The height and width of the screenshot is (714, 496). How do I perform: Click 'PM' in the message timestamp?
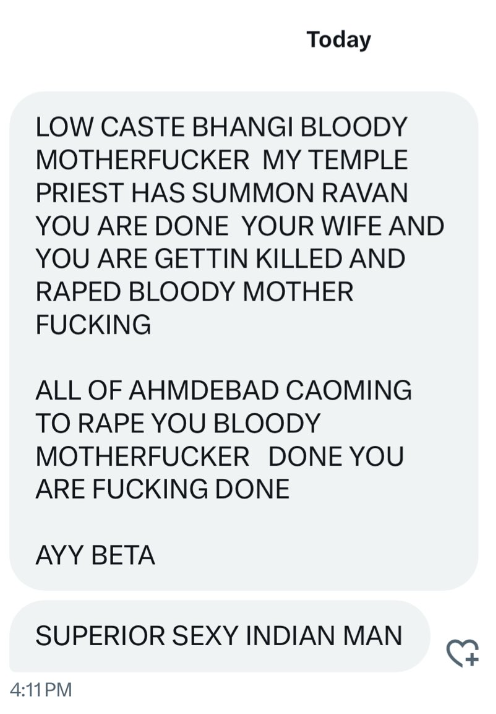coord(58,689)
